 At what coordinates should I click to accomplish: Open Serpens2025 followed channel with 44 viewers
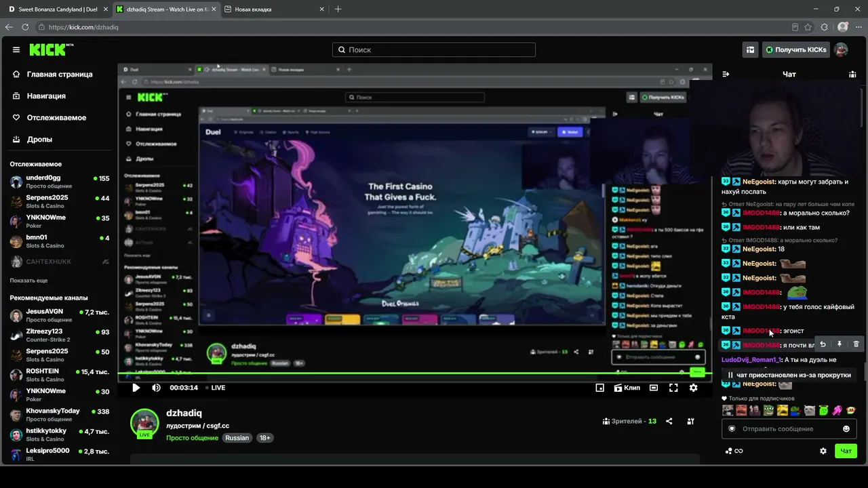coord(60,201)
